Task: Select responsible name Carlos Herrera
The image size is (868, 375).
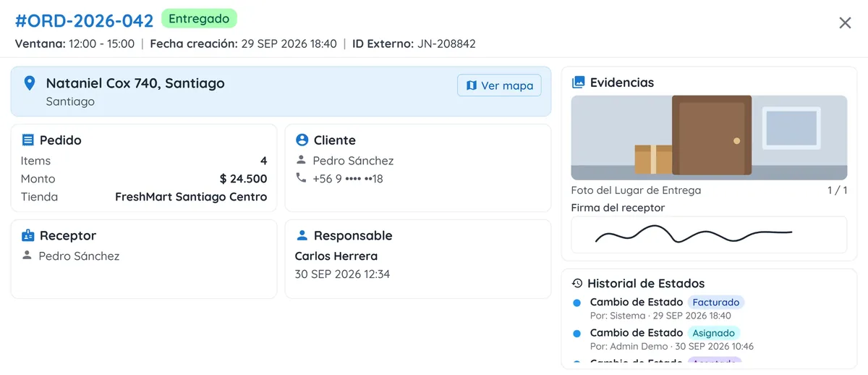Action: (336, 256)
